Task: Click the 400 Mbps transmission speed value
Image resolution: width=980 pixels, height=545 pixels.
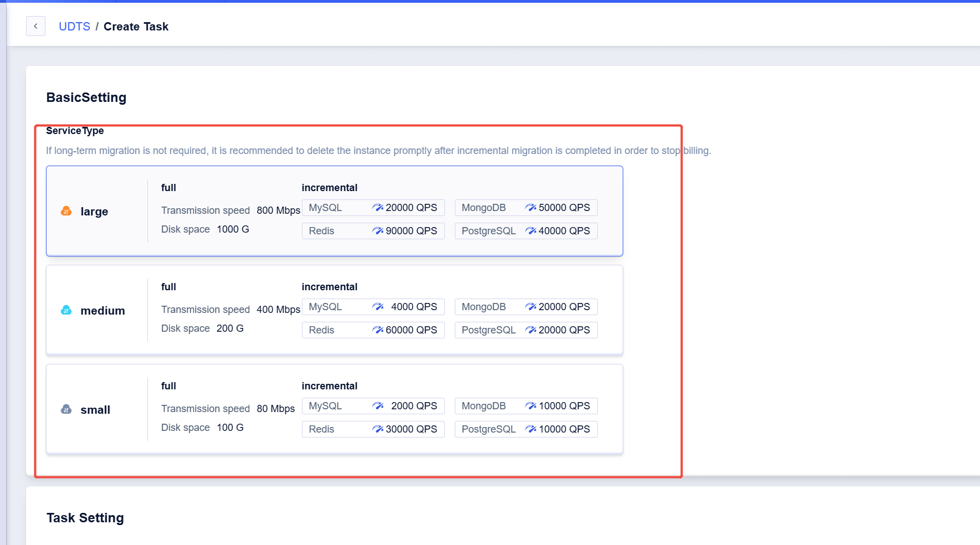Action: tap(278, 310)
